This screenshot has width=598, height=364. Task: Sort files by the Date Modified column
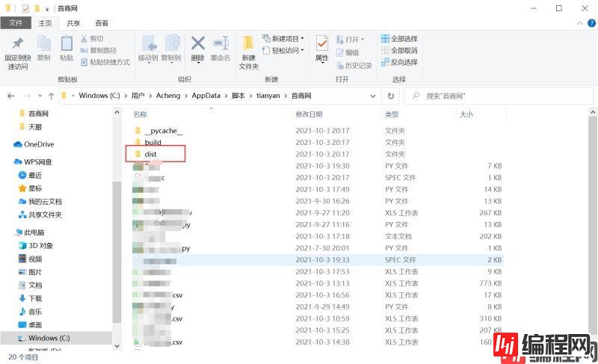click(309, 114)
